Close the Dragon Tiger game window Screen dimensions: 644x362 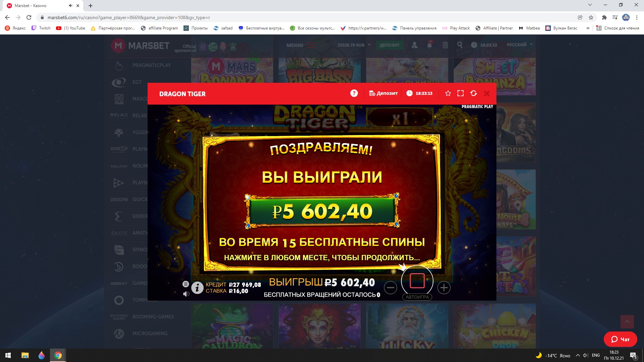[x=487, y=94]
